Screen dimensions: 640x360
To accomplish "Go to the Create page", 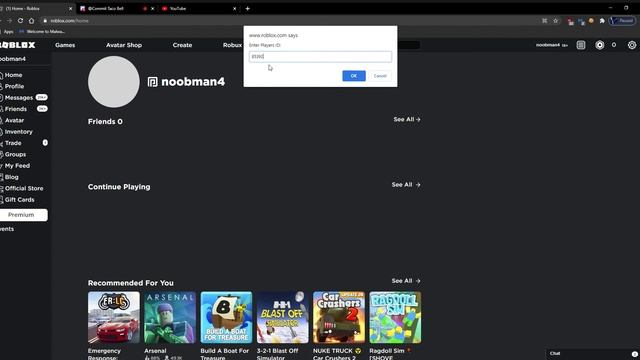I will pyautogui.click(x=182, y=45).
